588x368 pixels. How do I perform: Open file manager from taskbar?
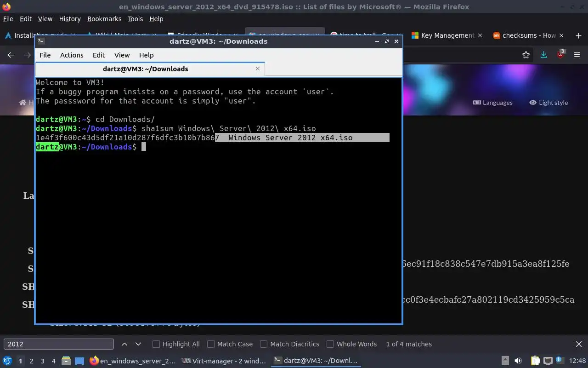[66, 361]
